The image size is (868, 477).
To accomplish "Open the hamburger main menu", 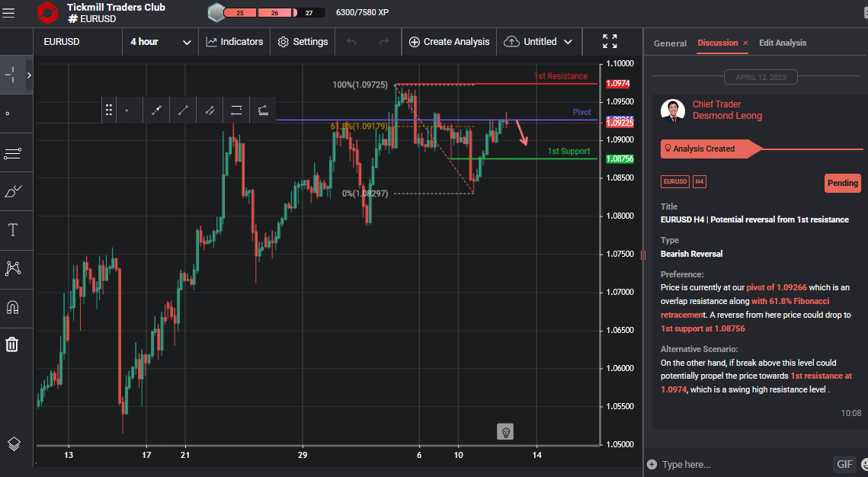I will point(8,12).
